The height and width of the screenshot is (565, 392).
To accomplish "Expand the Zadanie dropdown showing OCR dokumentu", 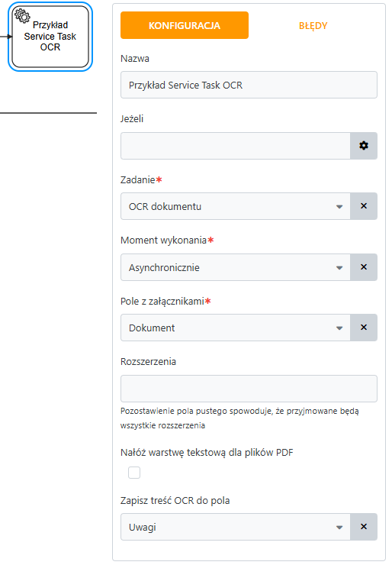I will [x=236, y=206].
